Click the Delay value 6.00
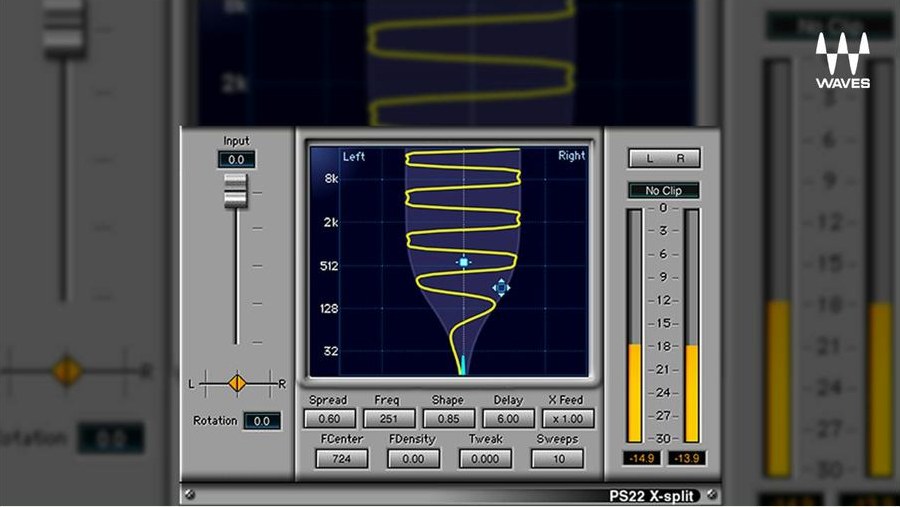Screen dimensions: 900x507 pos(509,419)
